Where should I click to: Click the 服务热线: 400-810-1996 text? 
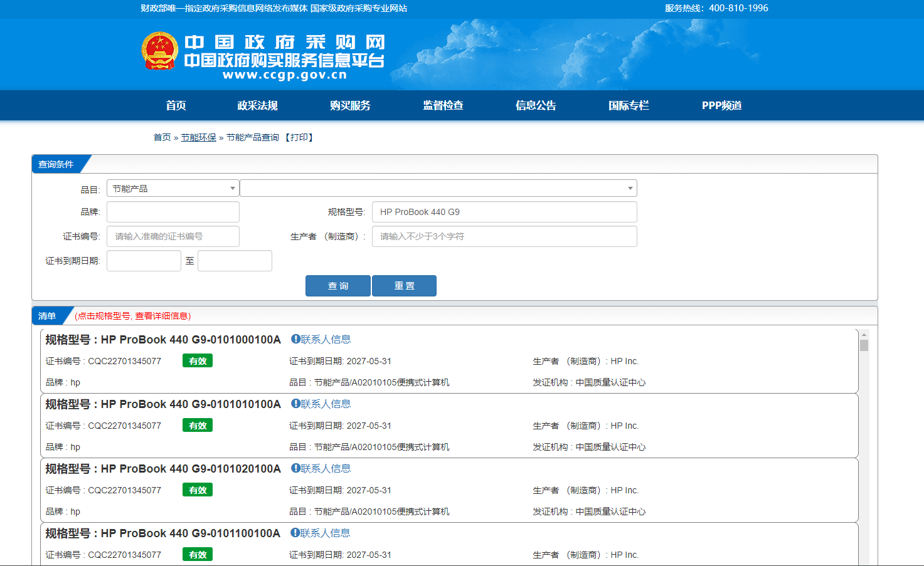pyautogui.click(x=716, y=8)
